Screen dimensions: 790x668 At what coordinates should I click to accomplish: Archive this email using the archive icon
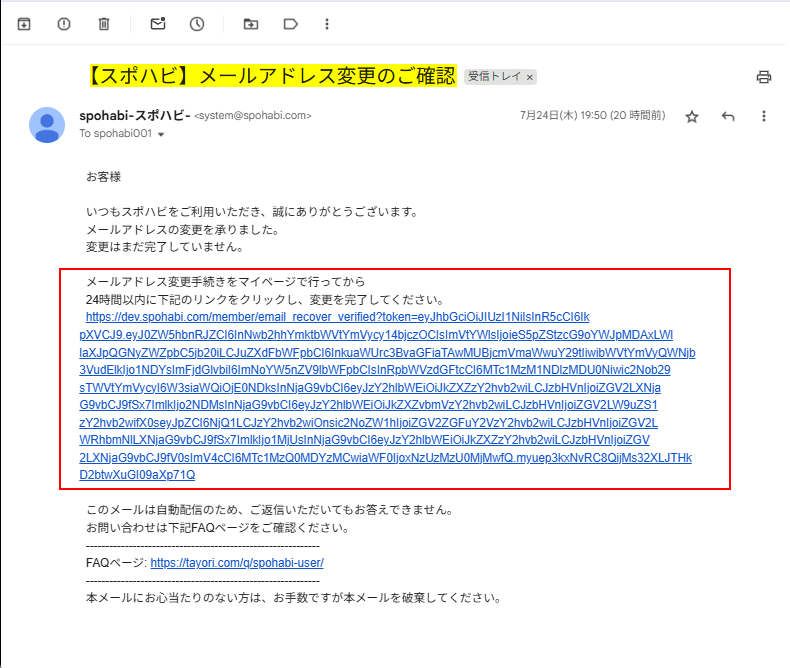(x=24, y=24)
